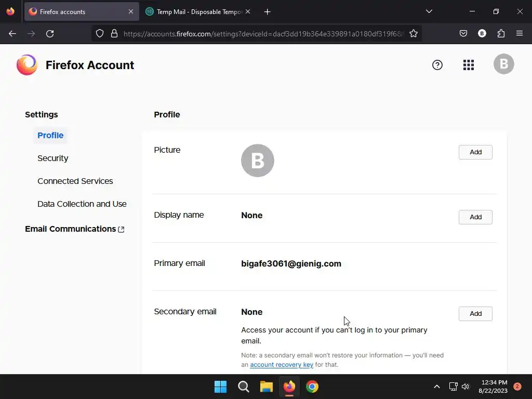Open Firefox View icon in tab bar

[x=10, y=11]
